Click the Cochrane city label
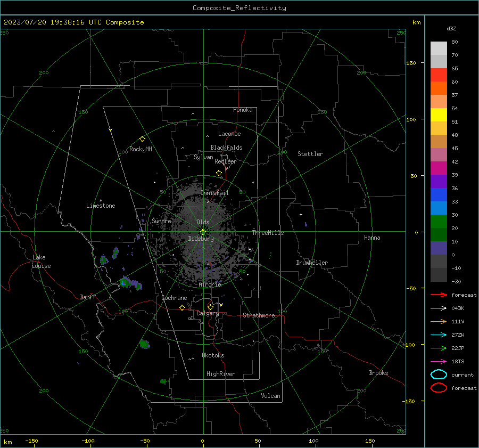479x448 pixels. (x=174, y=298)
